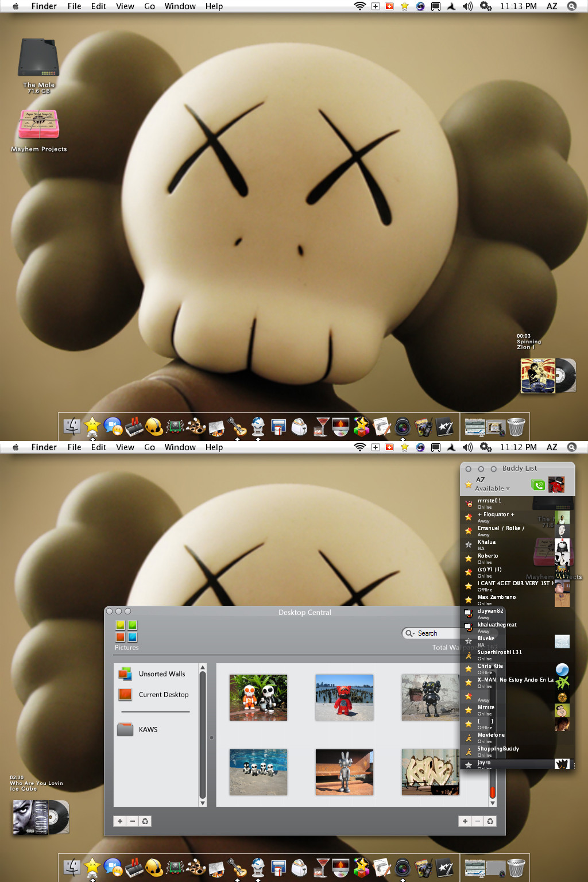Open the Window menu in upper menu bar

(180, 6)
